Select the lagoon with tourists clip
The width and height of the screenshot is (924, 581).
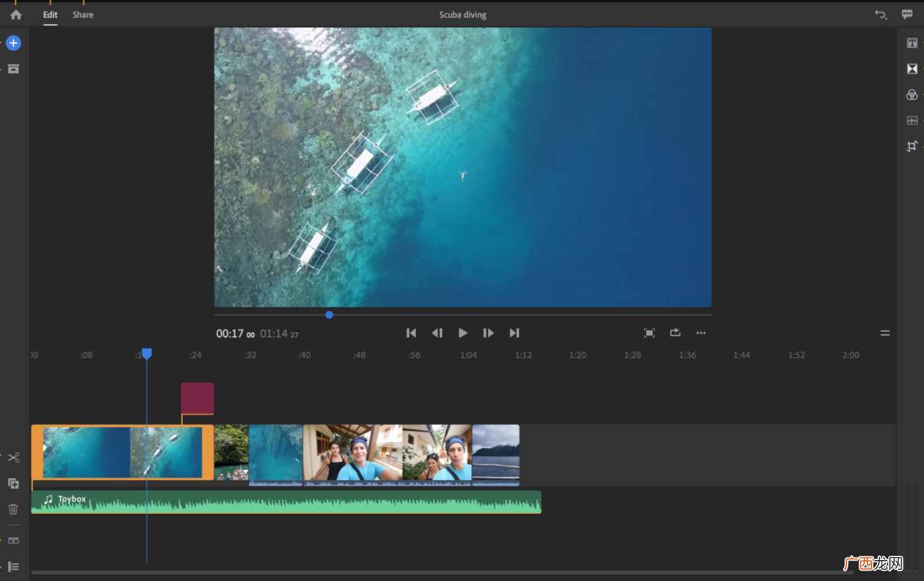pyautogui.click(x=232, y=452)
